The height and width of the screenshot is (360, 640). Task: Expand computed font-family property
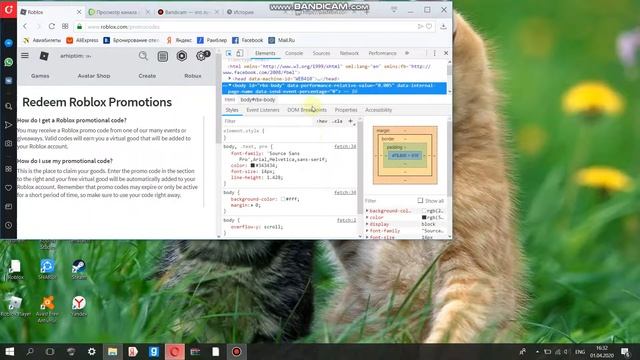367,231
